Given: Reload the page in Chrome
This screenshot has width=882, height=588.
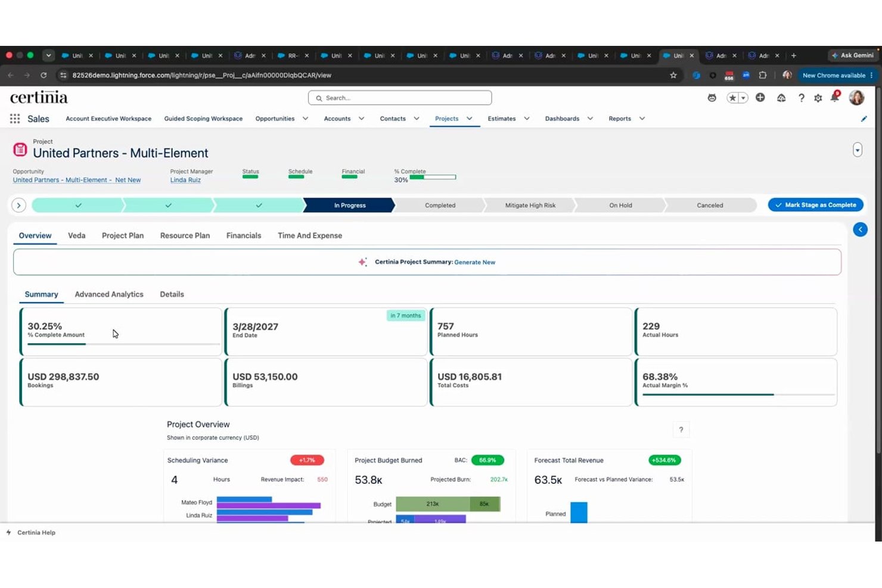Looking at the screenshot, I should click(x=44, y=75).
